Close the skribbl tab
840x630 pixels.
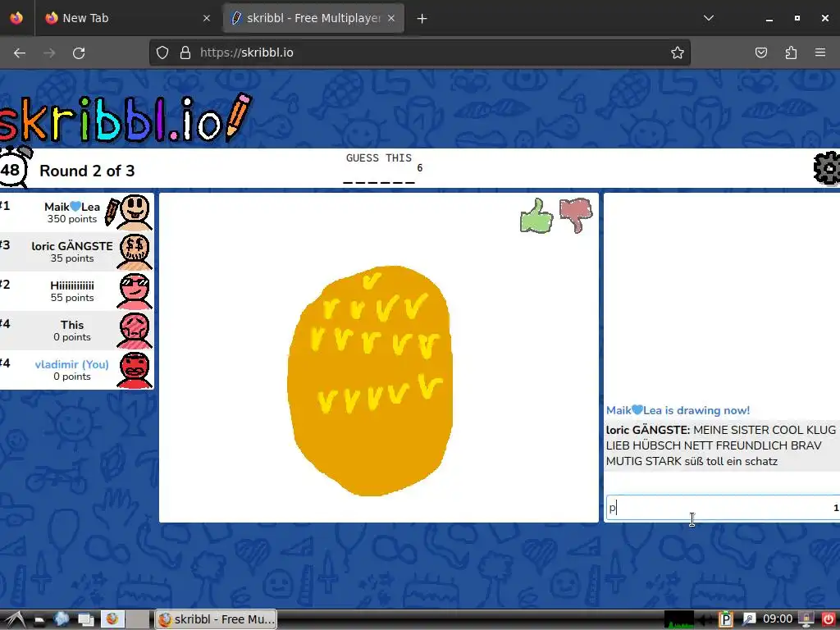click(x=391, y=18)
